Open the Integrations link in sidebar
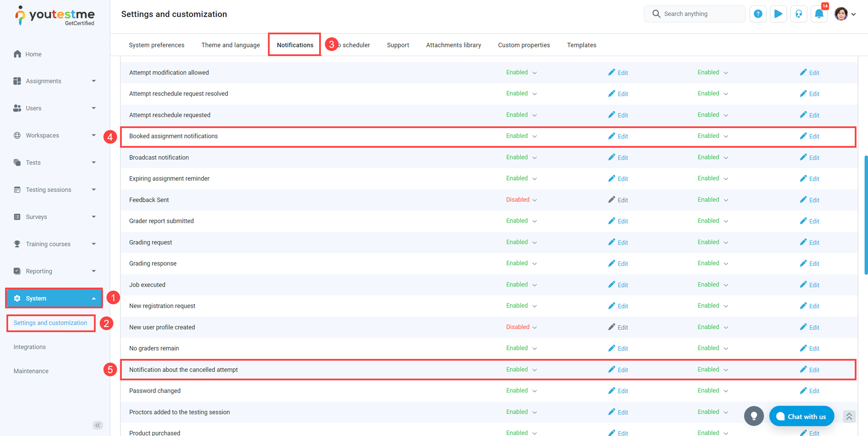The width and height of the screenshot is (868, 436). (29, 347)
